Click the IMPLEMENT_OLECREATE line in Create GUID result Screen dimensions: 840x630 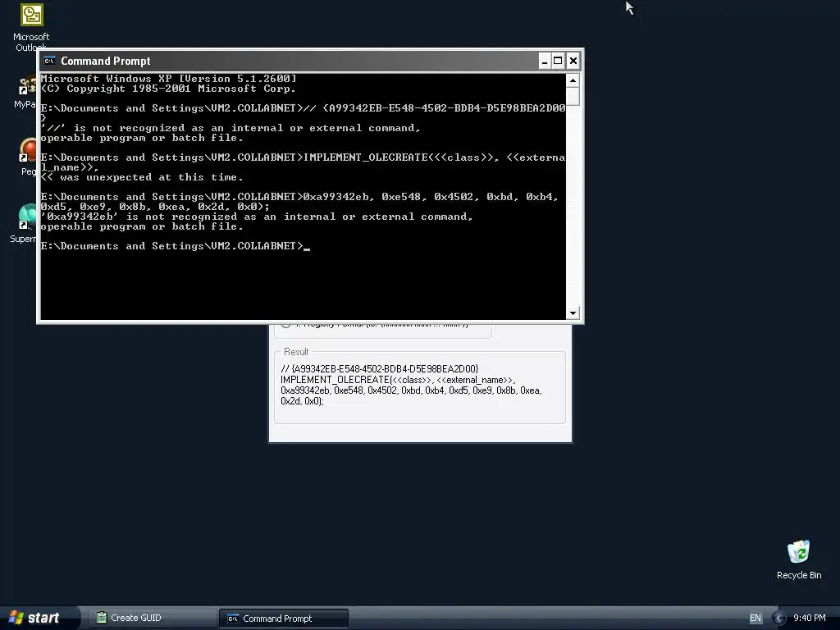tap(398, 380)
